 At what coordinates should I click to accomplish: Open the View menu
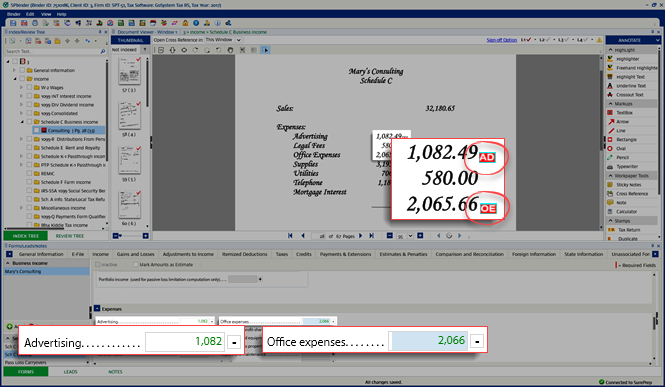(46, 14)
